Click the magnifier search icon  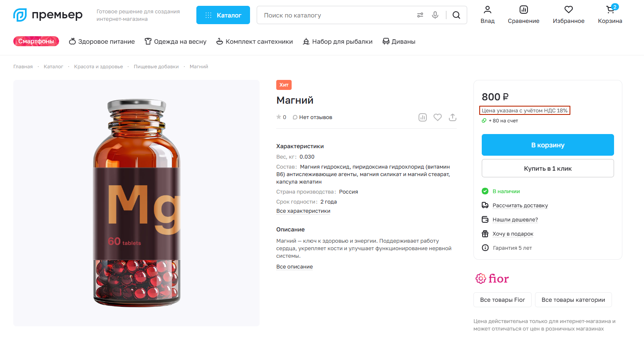click(x=456, y=15)
